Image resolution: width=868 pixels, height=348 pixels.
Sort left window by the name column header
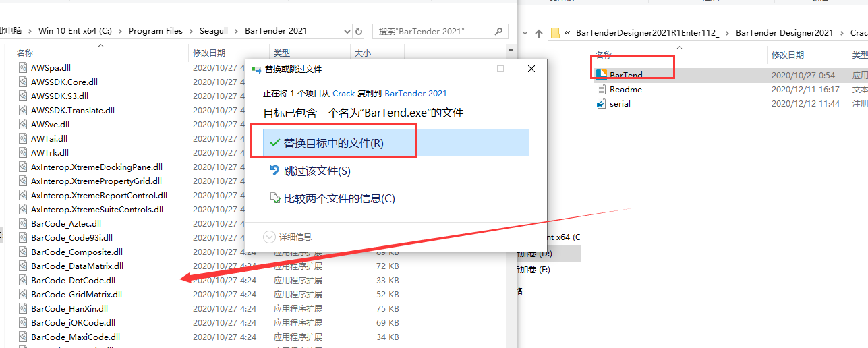25,53
